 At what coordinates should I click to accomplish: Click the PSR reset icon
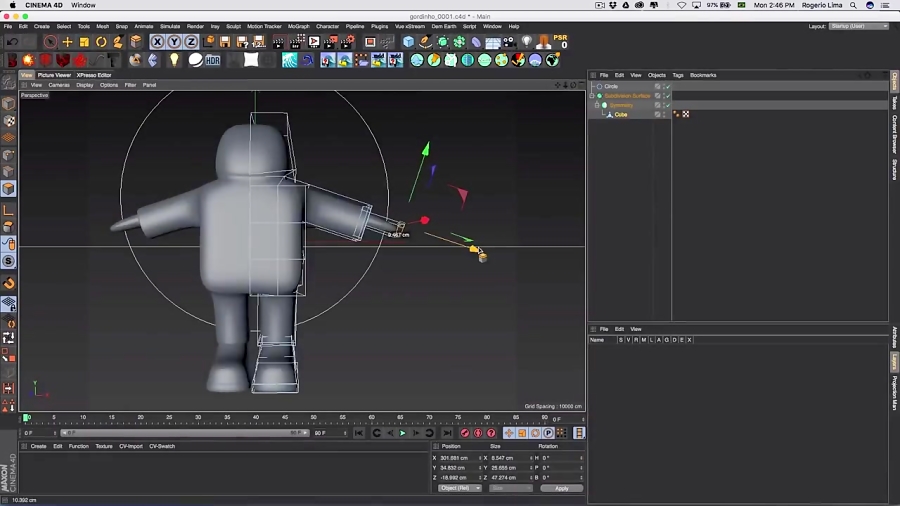(561, 41)
